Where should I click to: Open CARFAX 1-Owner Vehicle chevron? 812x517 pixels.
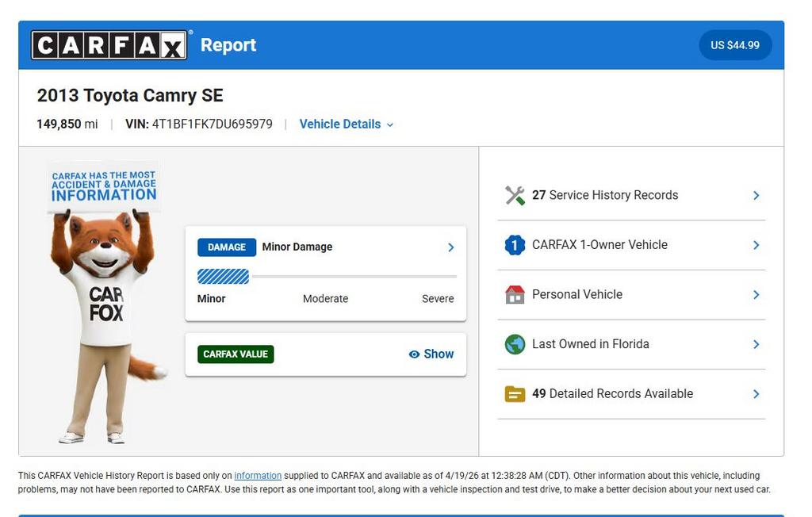[x=756, y=245]
